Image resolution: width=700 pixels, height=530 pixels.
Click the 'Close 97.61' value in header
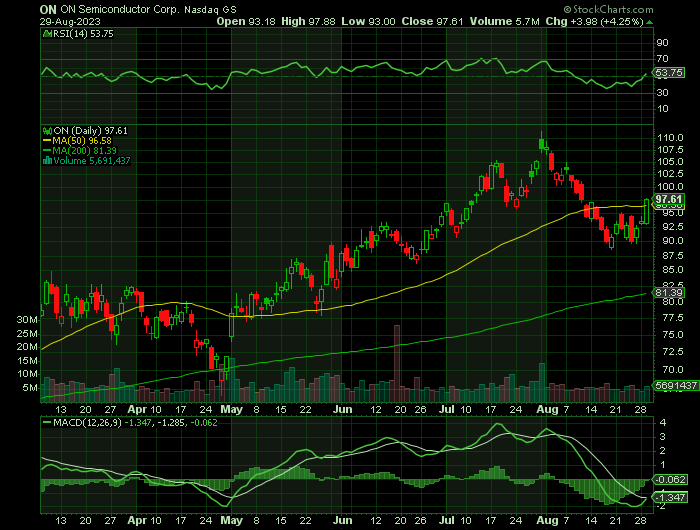(432, 21)
